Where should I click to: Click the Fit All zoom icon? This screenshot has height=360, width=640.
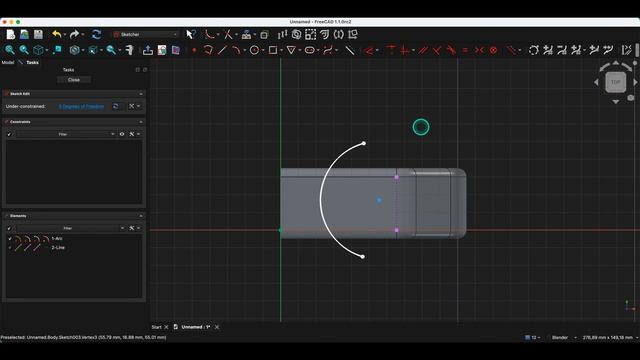click(x=10, y=50)
